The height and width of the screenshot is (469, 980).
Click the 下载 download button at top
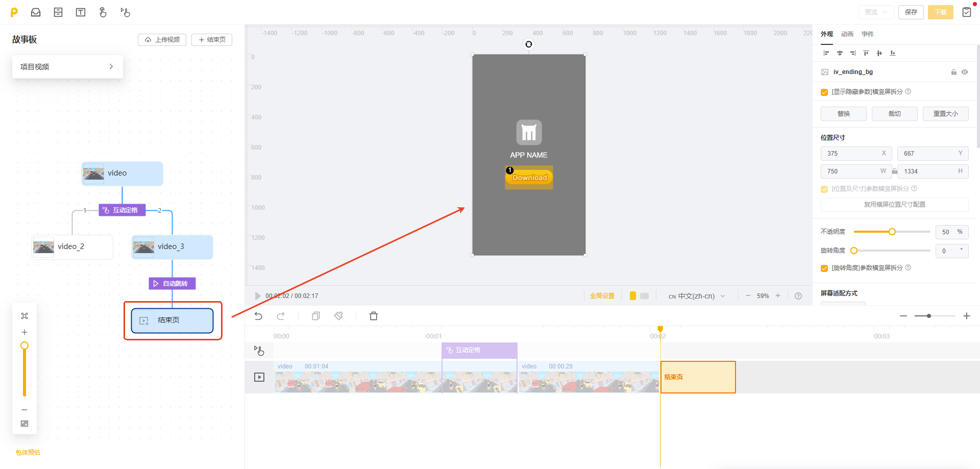coord(941,12)
